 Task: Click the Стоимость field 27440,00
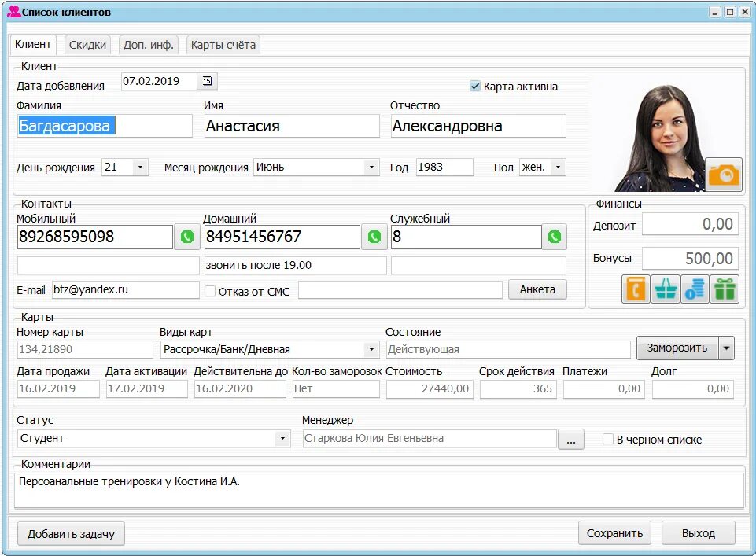tap(430, 388)
